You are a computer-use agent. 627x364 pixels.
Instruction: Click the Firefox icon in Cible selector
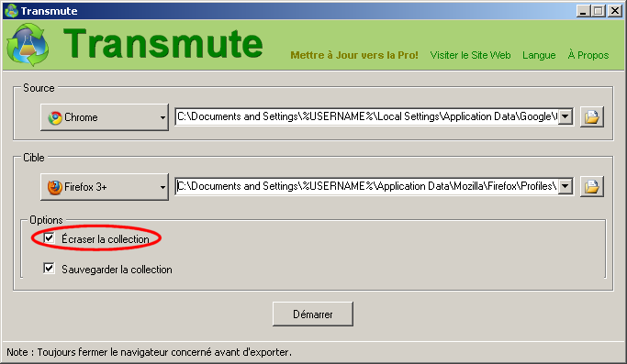55,187
